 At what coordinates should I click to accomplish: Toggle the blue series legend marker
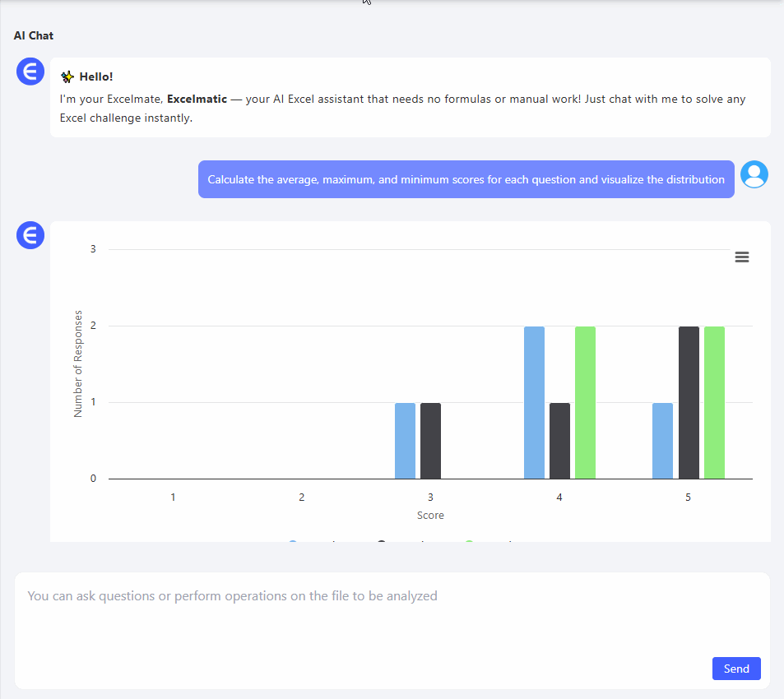(293, 542)
